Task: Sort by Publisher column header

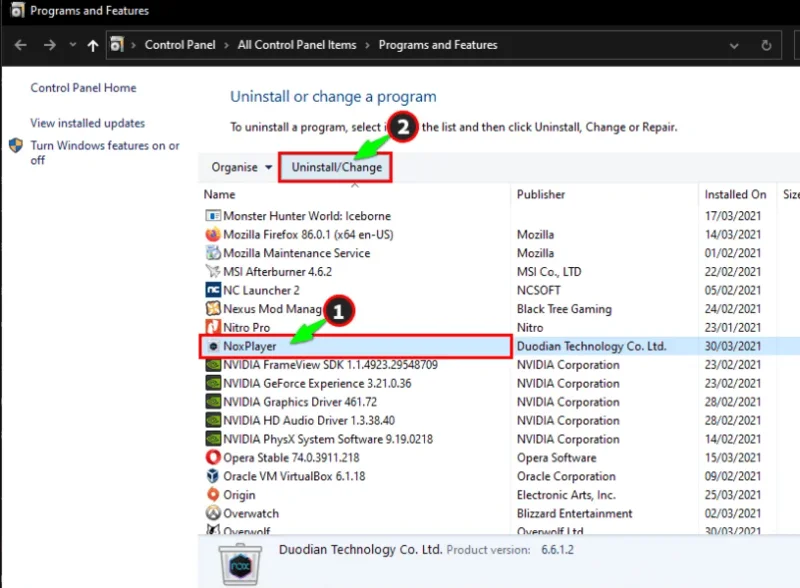Action: point(541,194)
